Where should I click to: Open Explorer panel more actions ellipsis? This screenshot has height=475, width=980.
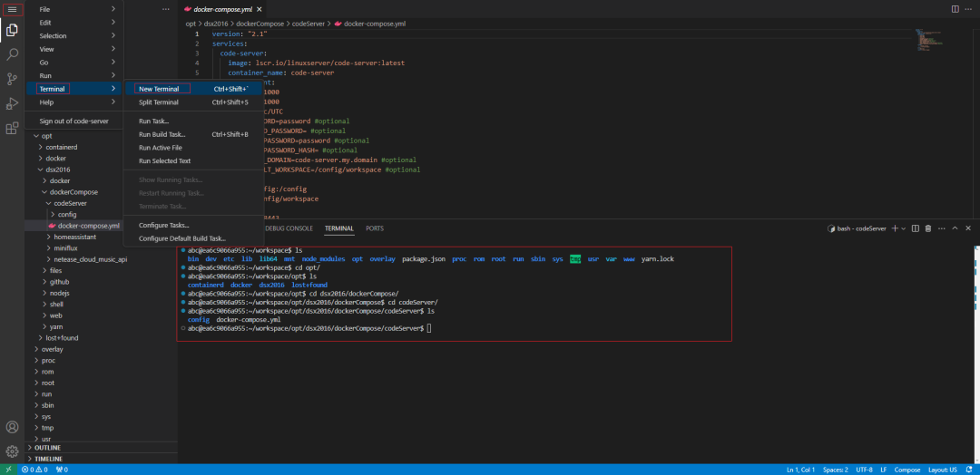[x=166, y=9]
